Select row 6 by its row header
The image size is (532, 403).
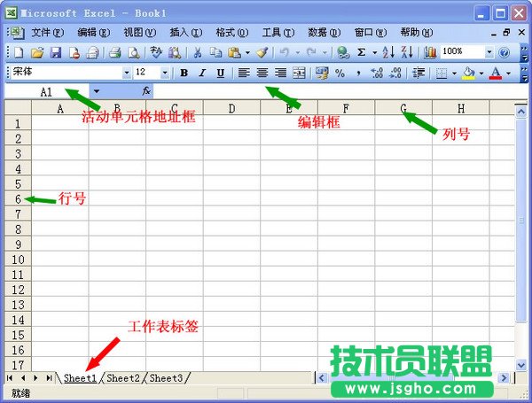(17, 199)
